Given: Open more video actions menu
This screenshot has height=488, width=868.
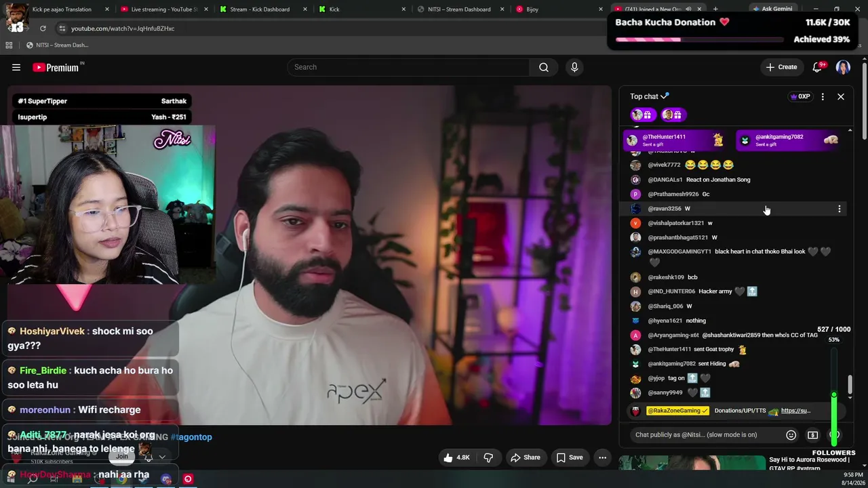Looking at the screenshot, I should pyautogui.click(x=602, y=457).
